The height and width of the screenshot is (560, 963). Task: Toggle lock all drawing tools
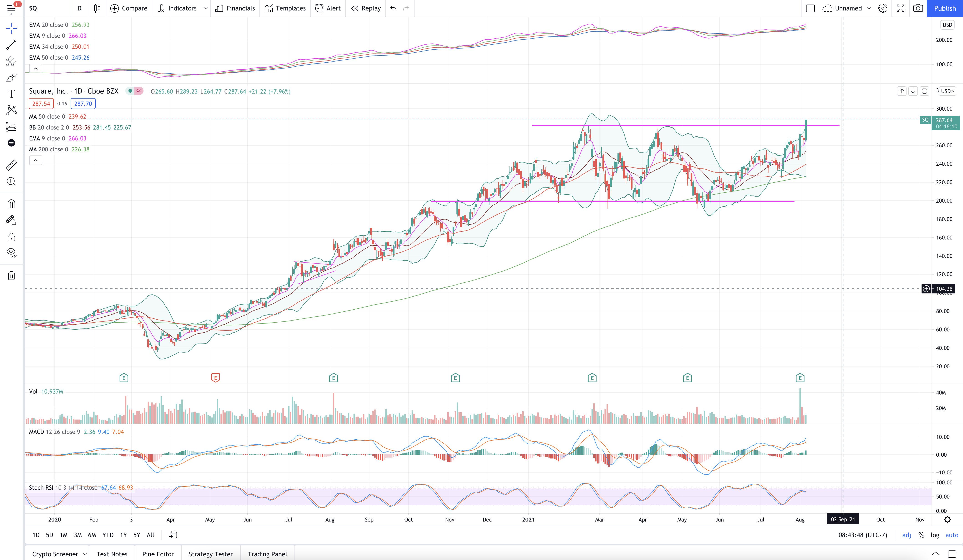coord(11,237)
